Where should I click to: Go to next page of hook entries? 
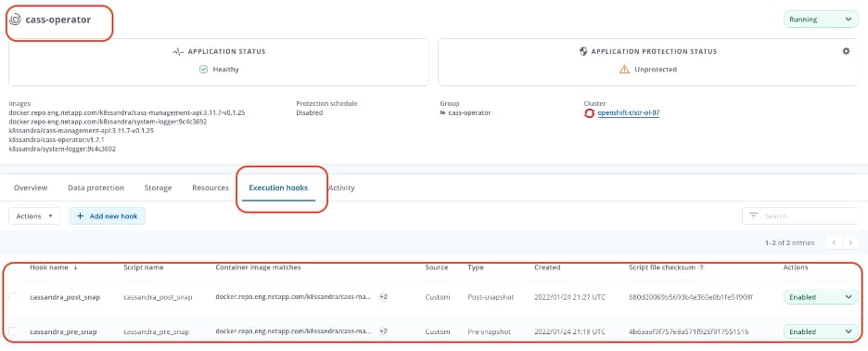850,242
